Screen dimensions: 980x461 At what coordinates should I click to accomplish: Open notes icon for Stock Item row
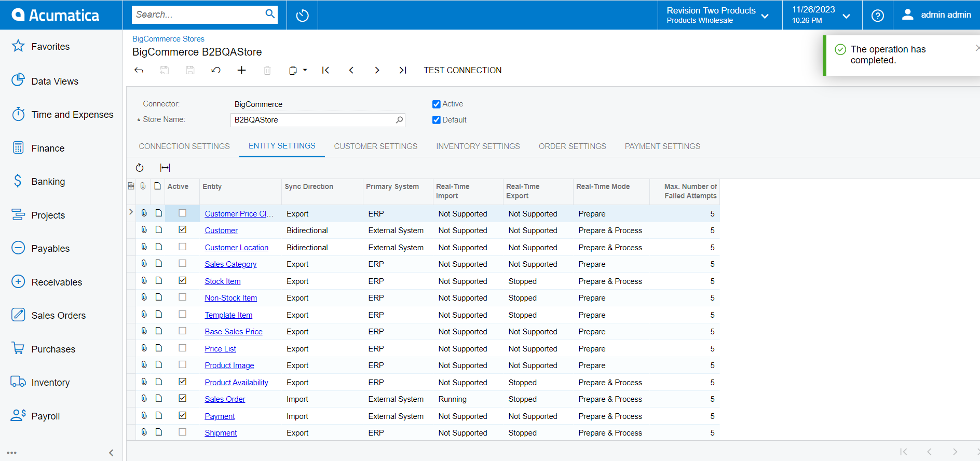[x=159, y=280]
